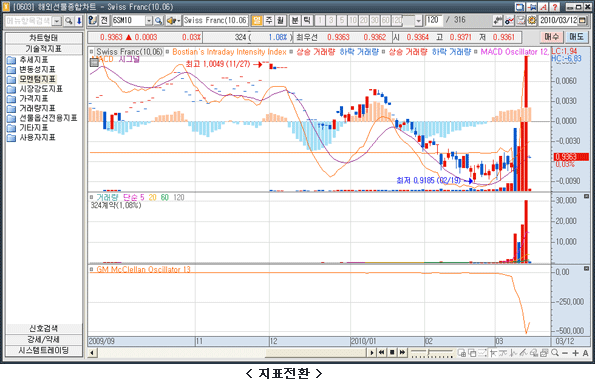Viewport: 595px width, 384px height.
Task: Zoom out chart with minus icon
Action: point(565,353)
